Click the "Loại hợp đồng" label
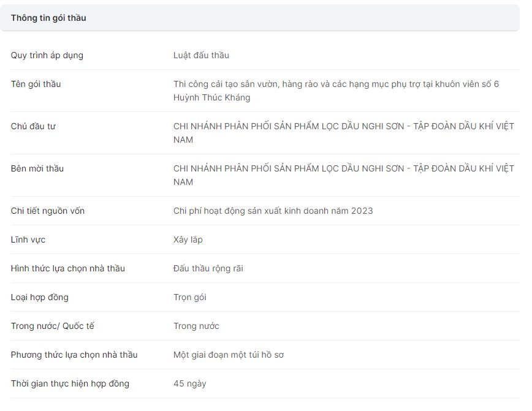 (x=40, y=297)
